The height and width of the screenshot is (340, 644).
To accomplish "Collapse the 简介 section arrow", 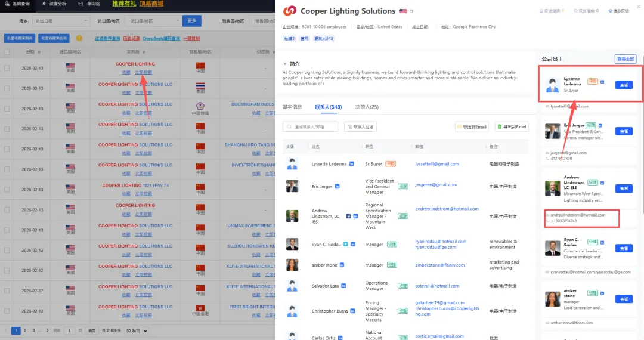I will click(x=284, y=64).
